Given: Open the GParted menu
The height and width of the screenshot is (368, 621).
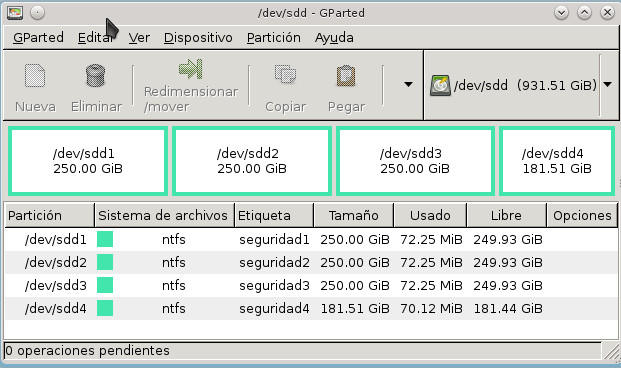Looking at the screenshot, I should click(38, 38).
